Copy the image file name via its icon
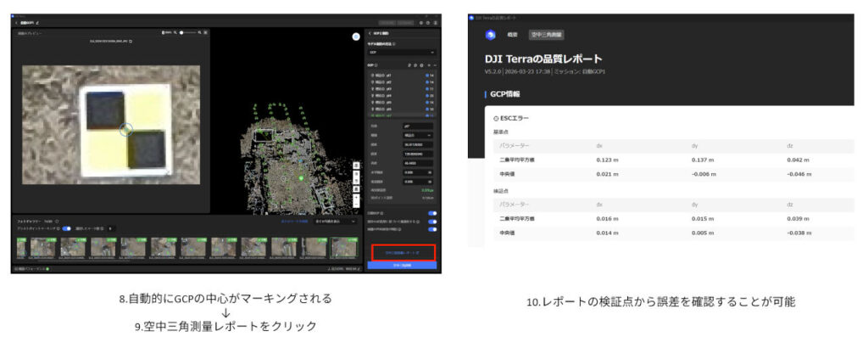The height and width of the screenshot is (337, 868). [x=131, y=41]
